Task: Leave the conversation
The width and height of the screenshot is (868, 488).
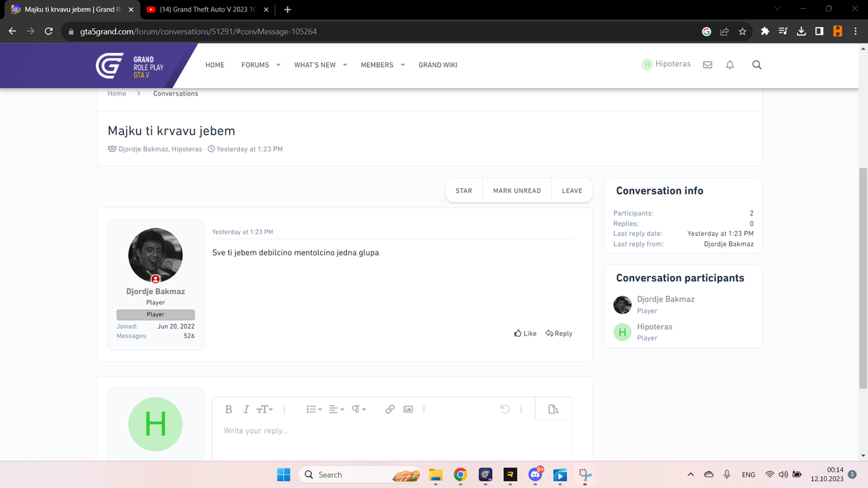Action: 572,190
